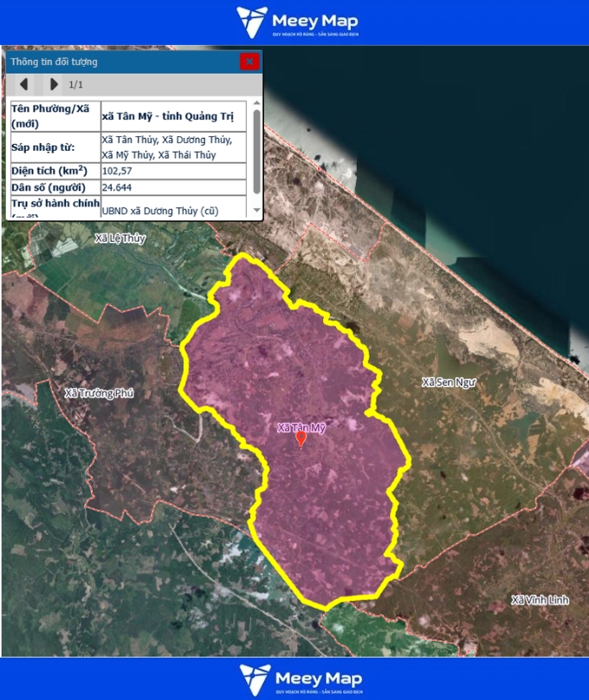This screenshot has height=700, width=589.
Task: Click the UBND xã Dương Thủy (cũ) cell
Action: coord(173,210)
